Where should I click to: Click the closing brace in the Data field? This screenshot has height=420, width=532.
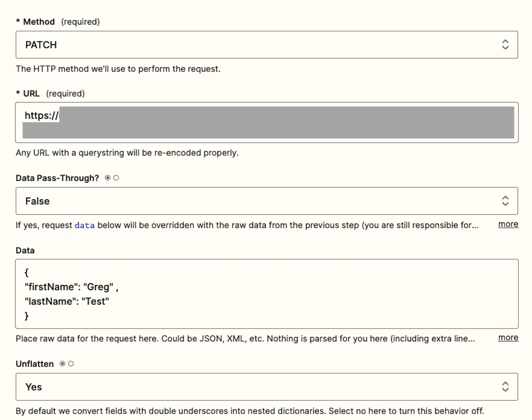click(x=26, y=316)
